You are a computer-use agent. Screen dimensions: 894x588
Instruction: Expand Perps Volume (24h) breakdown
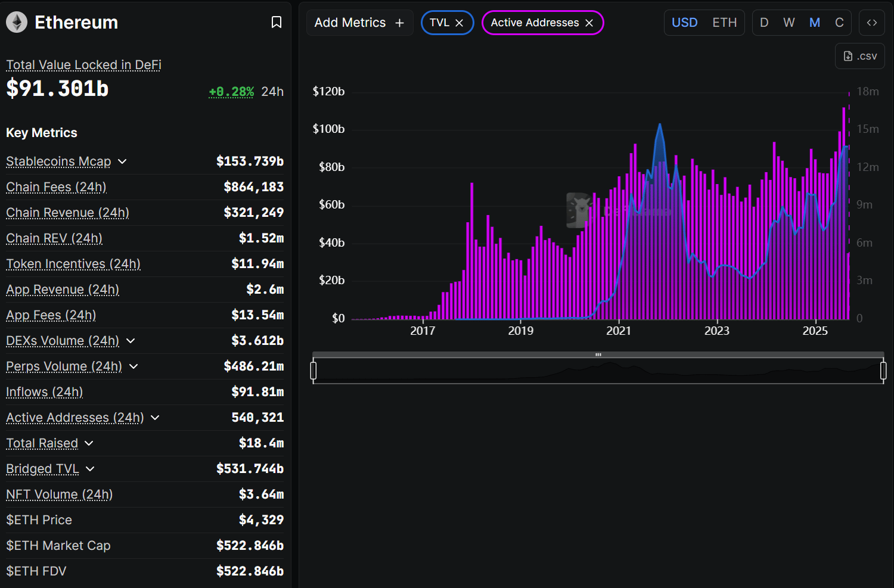(134, 366)
